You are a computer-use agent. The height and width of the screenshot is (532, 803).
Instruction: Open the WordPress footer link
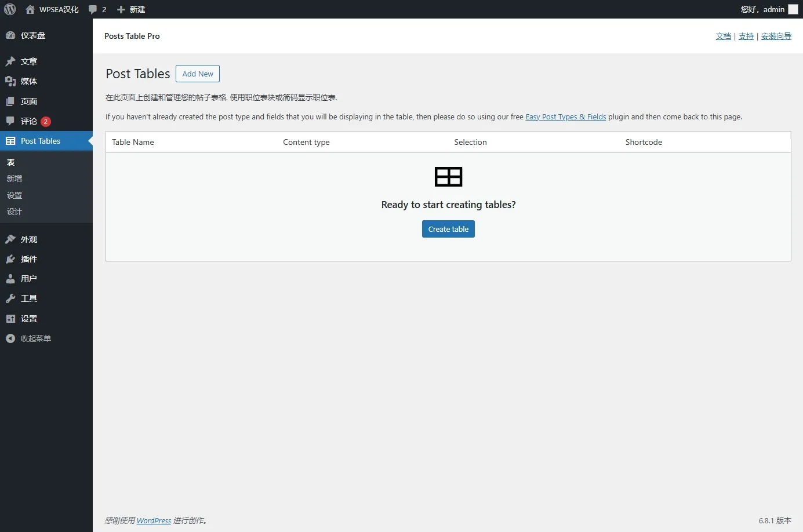[154, 520]
